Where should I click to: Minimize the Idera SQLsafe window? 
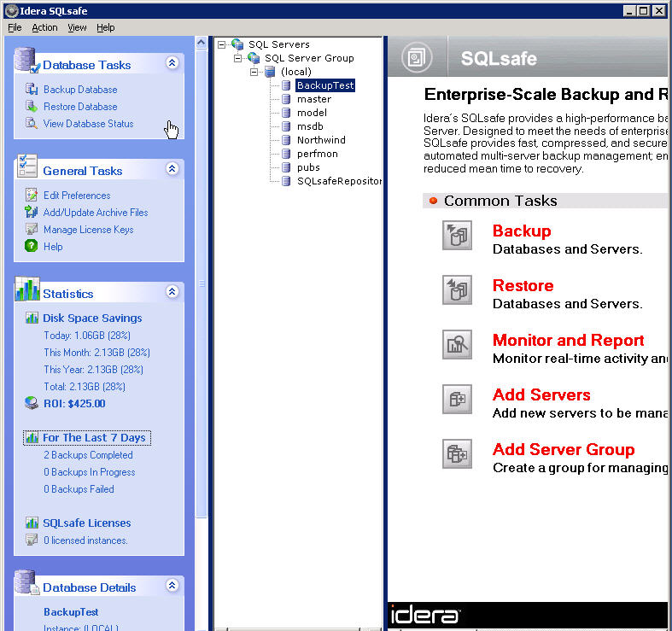click(629, 11)
